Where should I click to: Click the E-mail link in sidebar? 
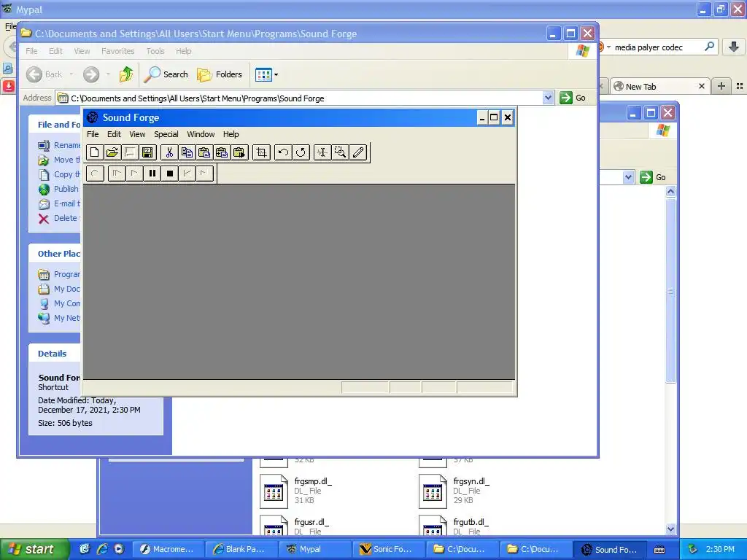[x=59, y=204]
